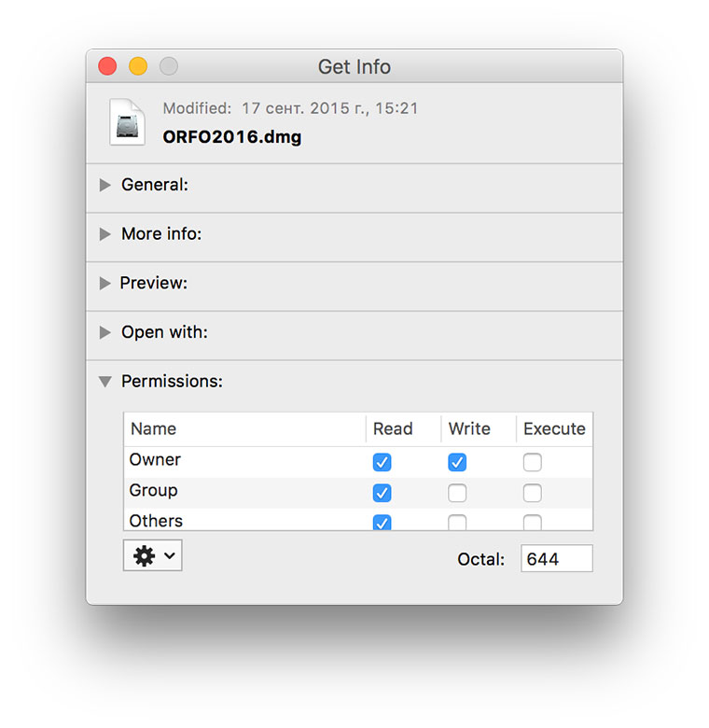Image resolution: width=709 pixels, height=728 pixels.
Task: Click the Octal value field
Action: [x=557, y=558]
